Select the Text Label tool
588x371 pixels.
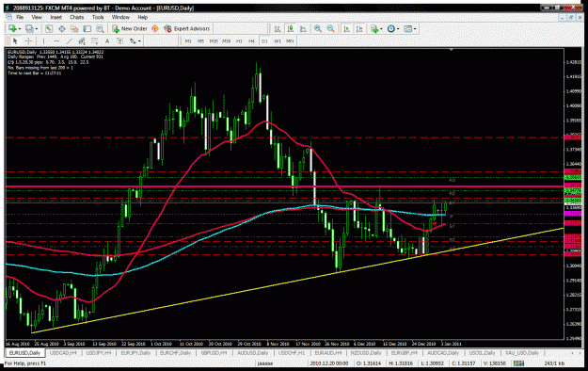[120, 40]
